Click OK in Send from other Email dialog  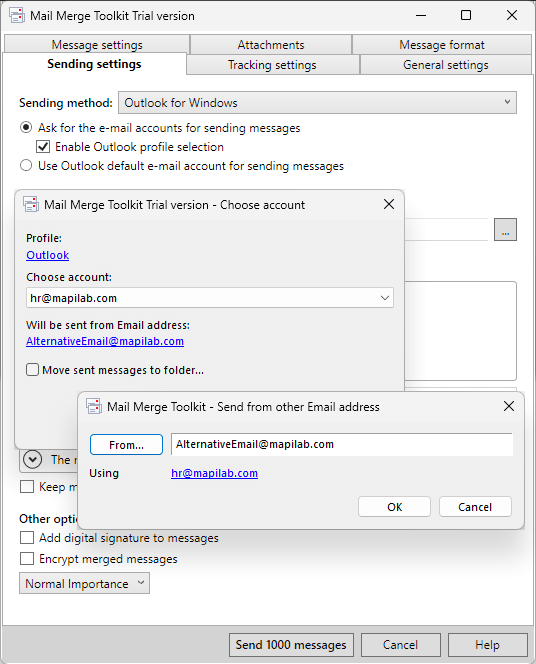coord(394,507)
